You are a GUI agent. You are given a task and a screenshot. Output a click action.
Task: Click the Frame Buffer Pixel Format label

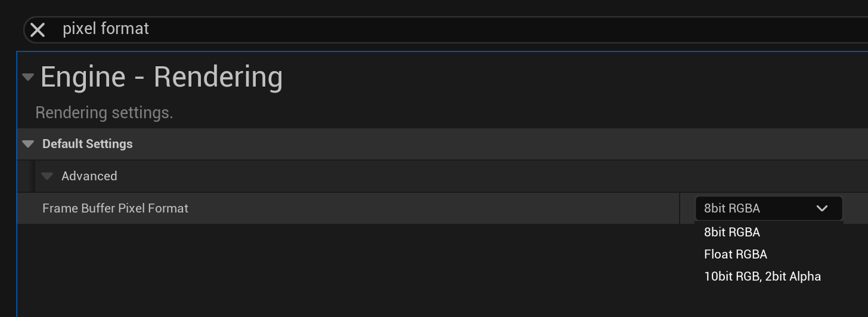pos(115,208)
